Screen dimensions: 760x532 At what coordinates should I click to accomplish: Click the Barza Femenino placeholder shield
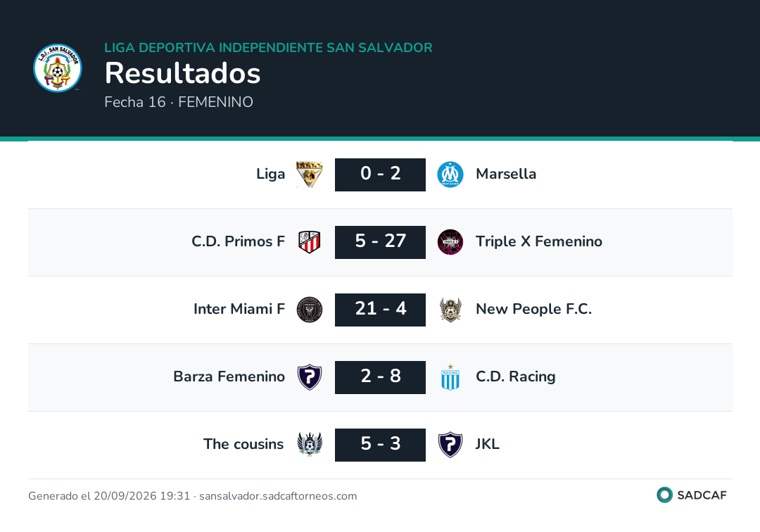coord(309,377)
